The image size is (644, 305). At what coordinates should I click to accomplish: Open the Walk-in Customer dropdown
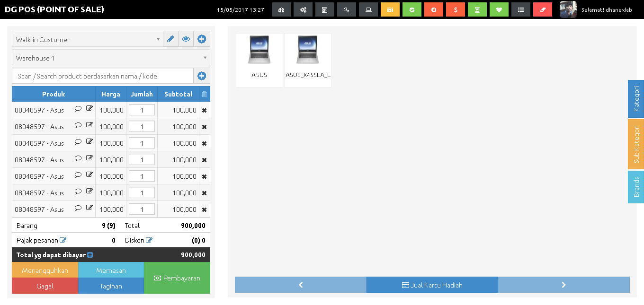88,39
